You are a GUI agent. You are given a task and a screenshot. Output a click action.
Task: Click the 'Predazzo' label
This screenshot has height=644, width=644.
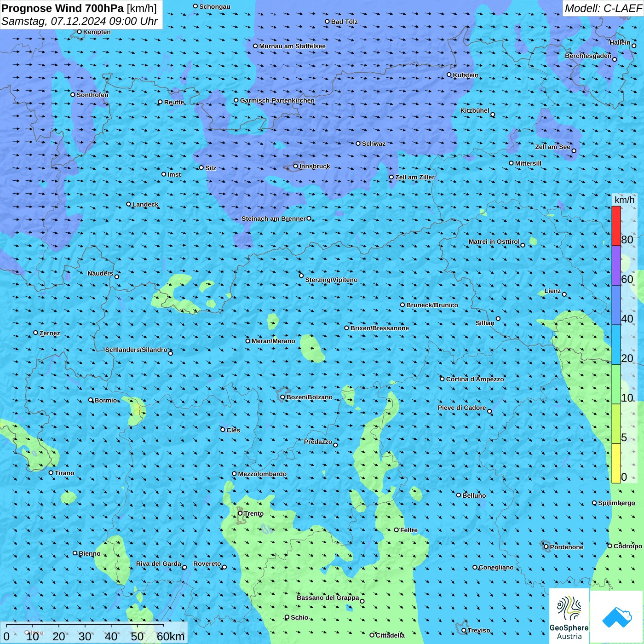point(318,442)
